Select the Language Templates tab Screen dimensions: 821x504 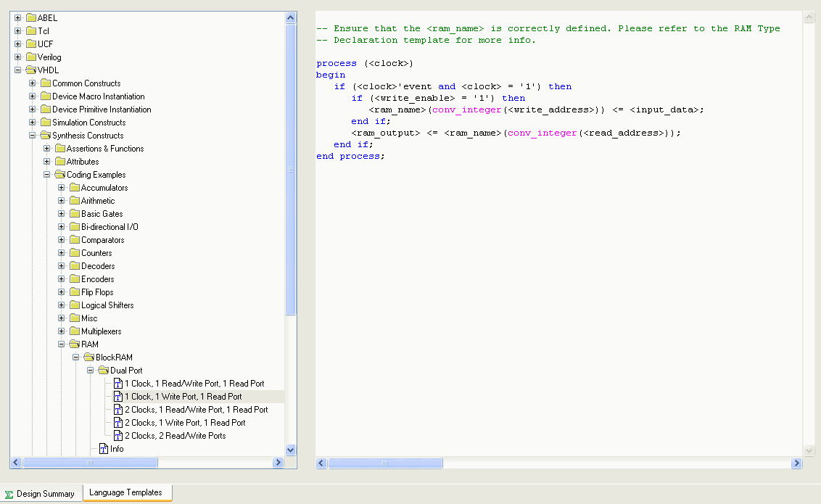click(127, 492)
